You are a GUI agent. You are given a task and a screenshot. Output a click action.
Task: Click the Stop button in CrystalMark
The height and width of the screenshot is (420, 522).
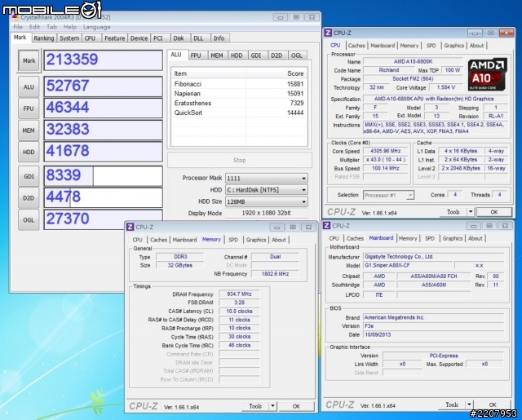click(x=239, y=161)
